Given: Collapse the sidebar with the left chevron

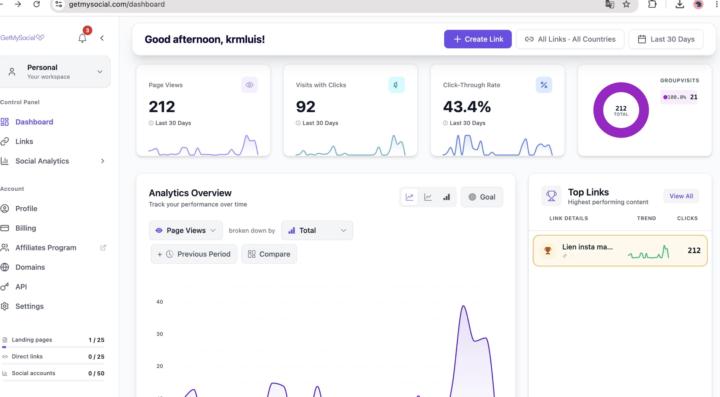Looking at the screenshot, I should [102, 38].
